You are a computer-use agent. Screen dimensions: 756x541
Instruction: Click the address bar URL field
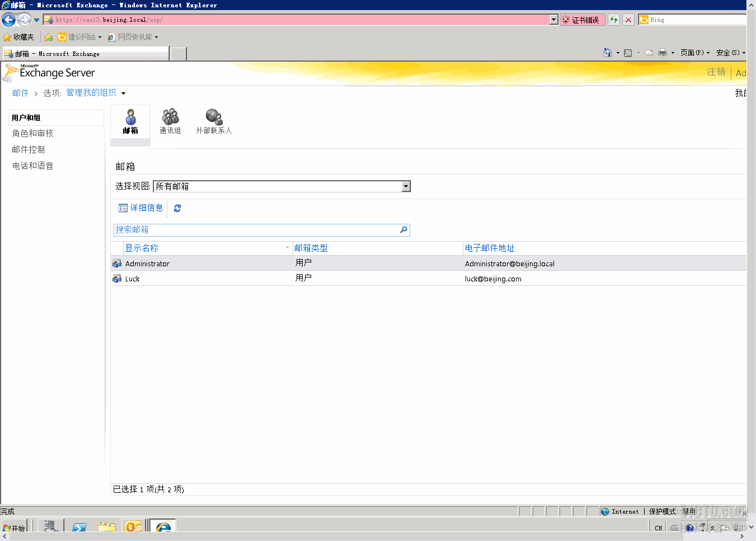[297, 20]
